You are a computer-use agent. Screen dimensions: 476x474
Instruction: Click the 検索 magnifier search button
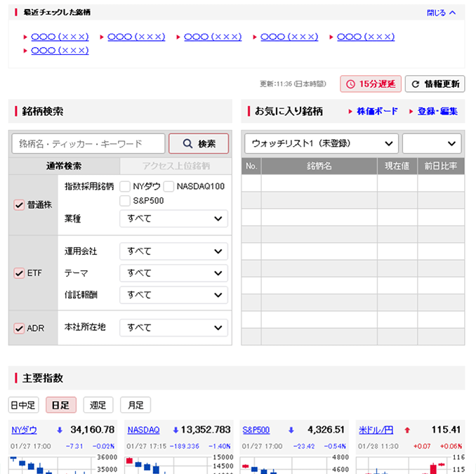click(199, 144)
